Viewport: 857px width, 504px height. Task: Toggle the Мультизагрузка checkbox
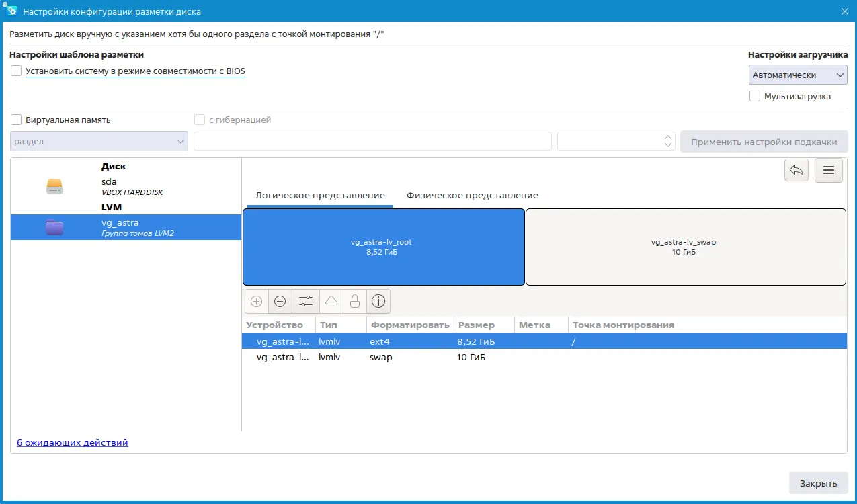click(x=755, y=96)
